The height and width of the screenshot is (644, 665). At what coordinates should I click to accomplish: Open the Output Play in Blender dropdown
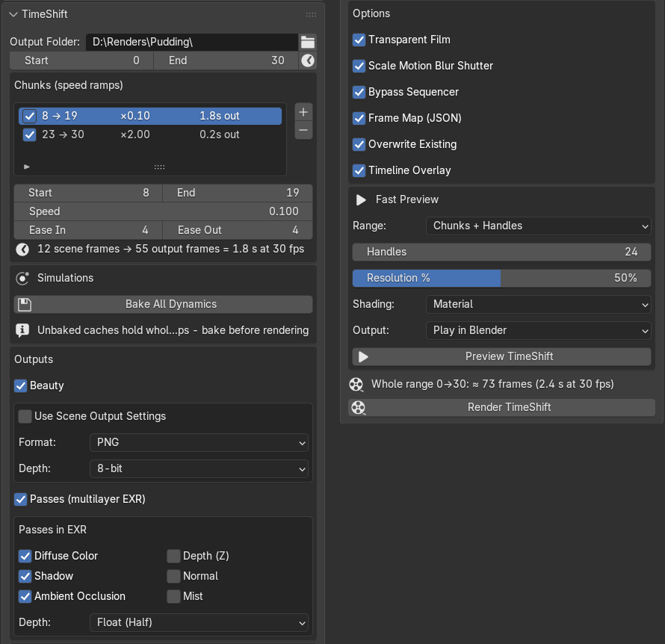tap(538, 331)
